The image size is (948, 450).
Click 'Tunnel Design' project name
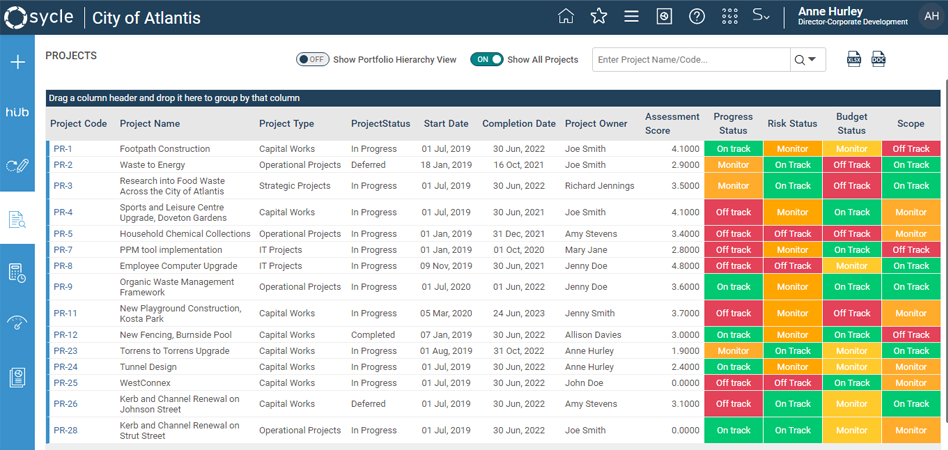tap(148, 367)
